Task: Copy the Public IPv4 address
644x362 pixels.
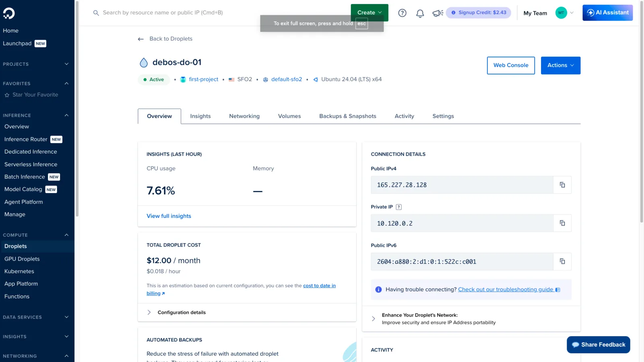Action: pyautogui.click(x=562, y=185)
